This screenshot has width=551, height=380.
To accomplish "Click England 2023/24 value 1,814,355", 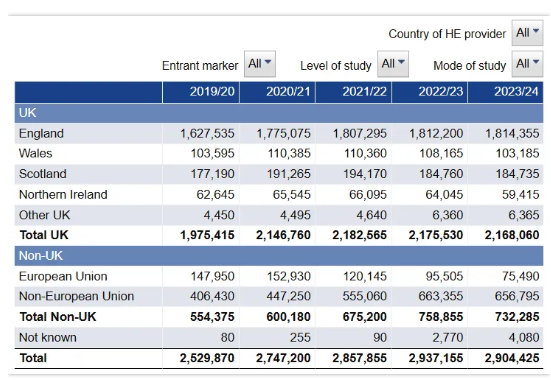I will (x=512, y=134).
